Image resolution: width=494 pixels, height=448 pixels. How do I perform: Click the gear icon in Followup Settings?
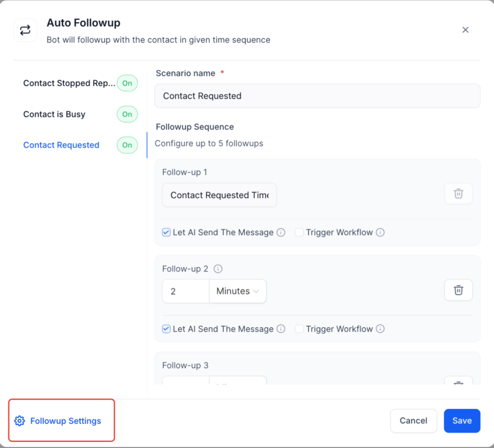click(20, 421)
